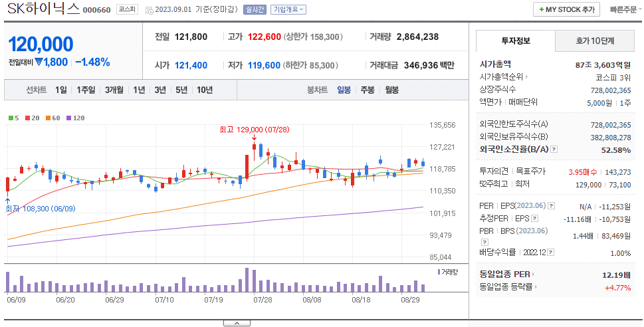The width and height of the screenshot is (644, 327).
Task: Click the 상장주식수 value 728,002,365
Action: [611, 90]
